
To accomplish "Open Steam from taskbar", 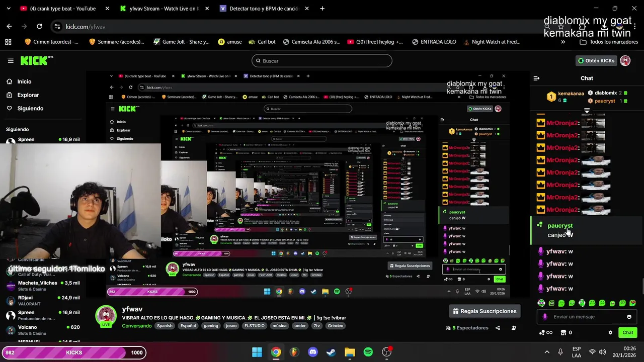I will pyautogui.click(x=331, y=352).
